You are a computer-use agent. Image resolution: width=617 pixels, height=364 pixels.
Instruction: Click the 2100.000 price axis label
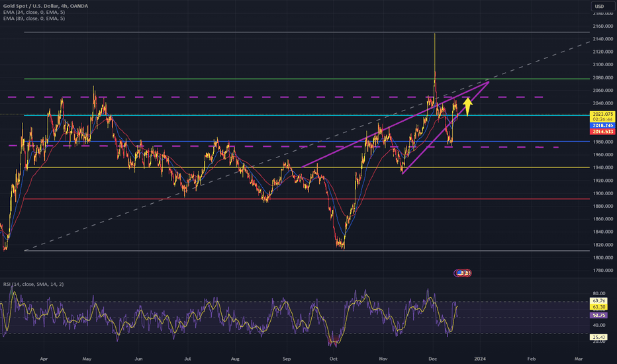click(x=603, y=65)
